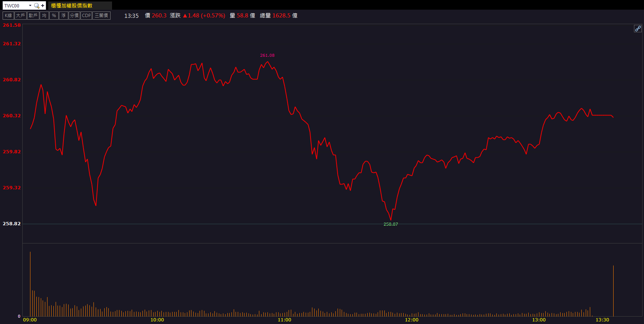
Task: Toggle the % percent scale button
Action: 54,16
